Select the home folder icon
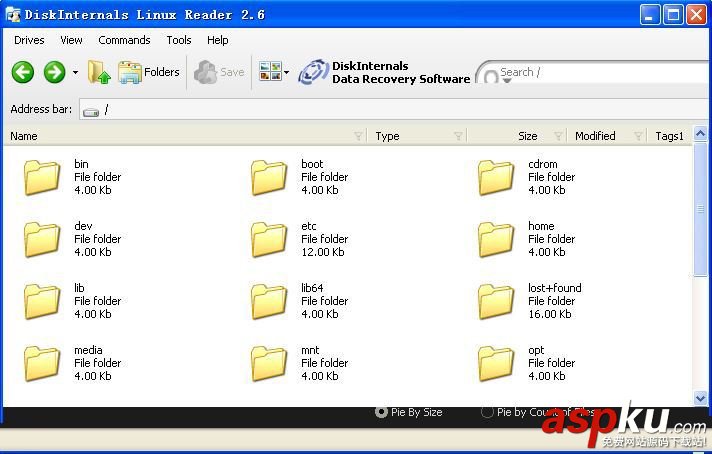Screen dimensions: 712x454 click(x=496, y=239)
